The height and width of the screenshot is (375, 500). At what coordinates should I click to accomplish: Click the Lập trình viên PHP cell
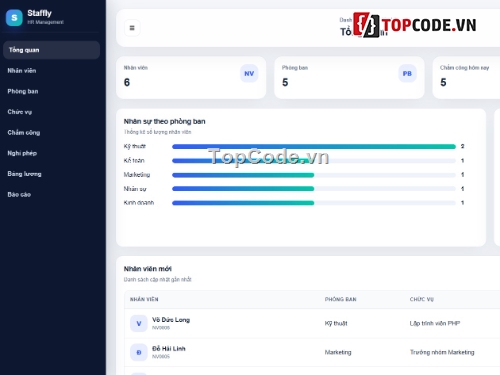[435, 323]
